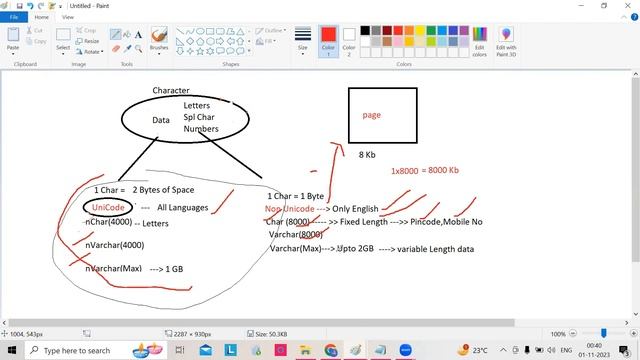
Task: Choose the Curve shape
Action: (190, 31)
